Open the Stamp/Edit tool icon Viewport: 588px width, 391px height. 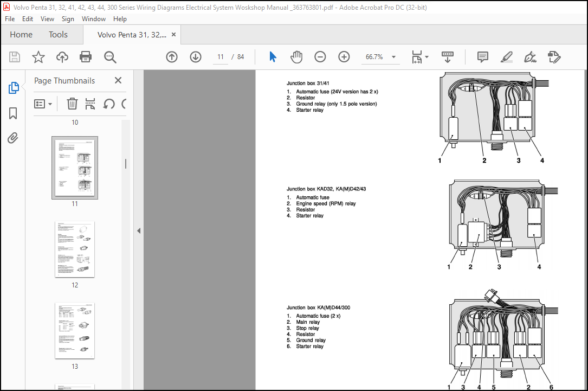click(554, 57)
